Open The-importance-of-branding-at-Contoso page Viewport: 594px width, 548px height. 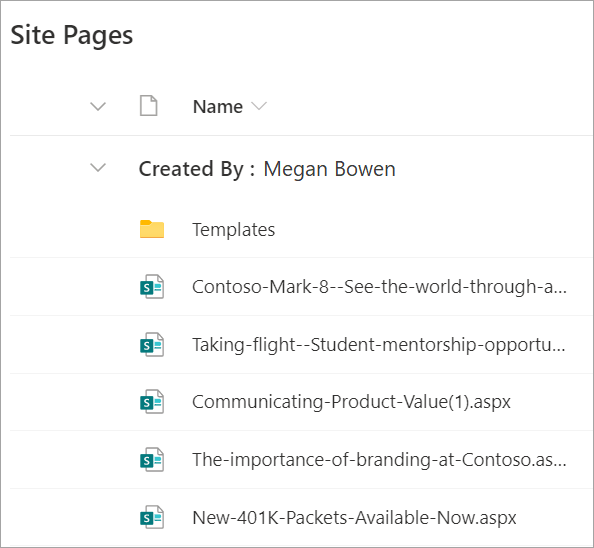[x=379, y=460]
